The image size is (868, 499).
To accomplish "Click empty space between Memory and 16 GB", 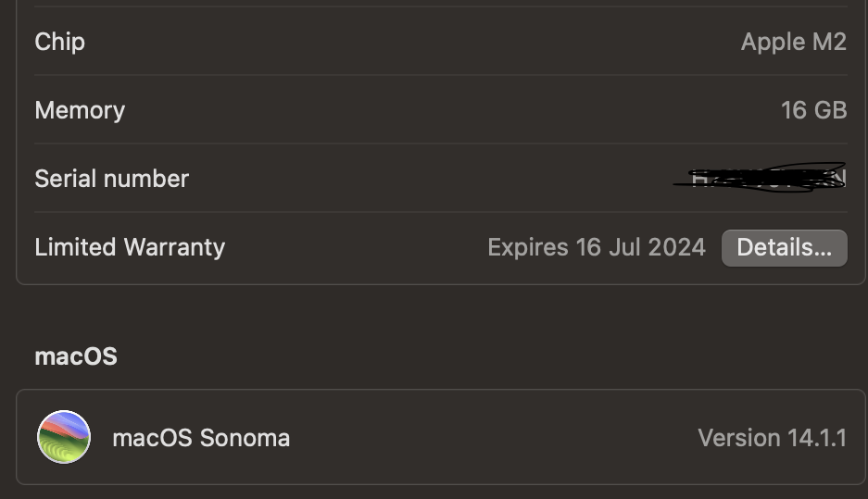I will 445,110.
